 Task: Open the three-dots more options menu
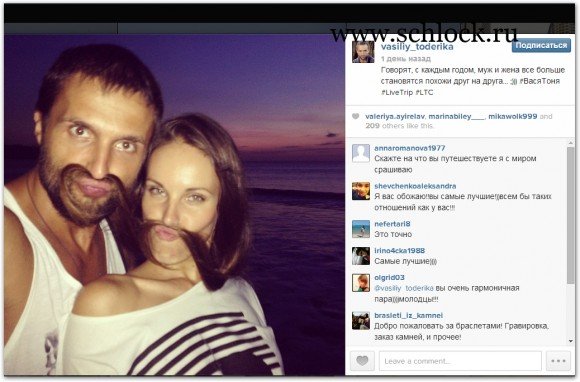[558, 361]
